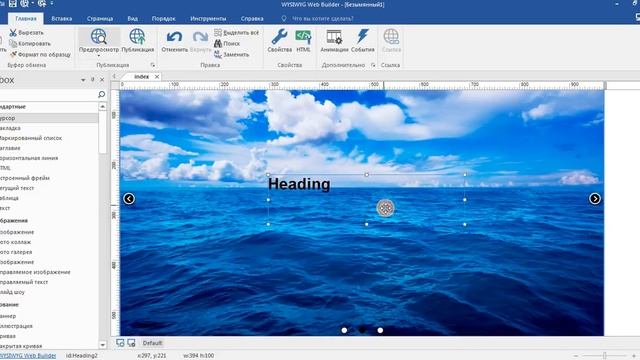640x360 pixels.
Task: Click the Toolbox scrollbar down arrow
Action: click(102, 345)
